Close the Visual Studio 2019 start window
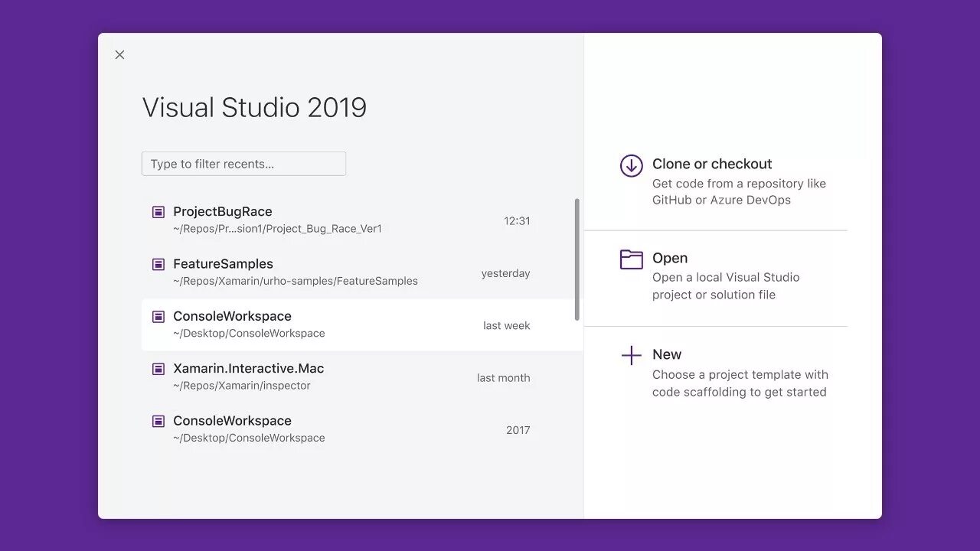This screenshot has height=551, width=980. (x=119, y=54)
